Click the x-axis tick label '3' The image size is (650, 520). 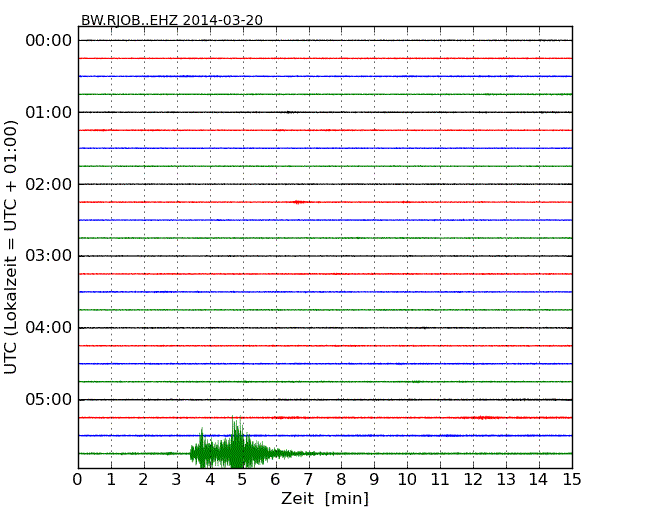(177, 480)
